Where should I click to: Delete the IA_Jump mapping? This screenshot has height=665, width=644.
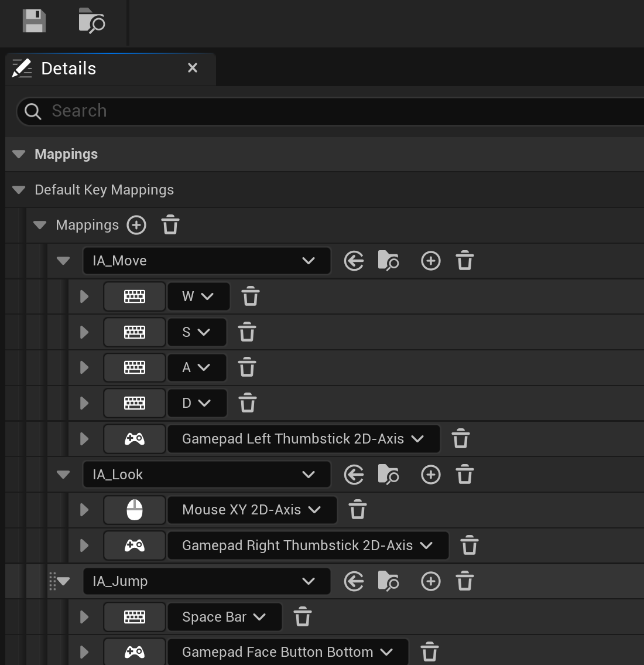point(465,581)
